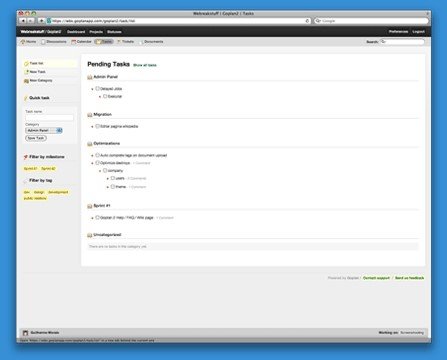Open the comment link beside Optimize desktops
Screen dimensions: 447x360
click(x=142, y=163)
